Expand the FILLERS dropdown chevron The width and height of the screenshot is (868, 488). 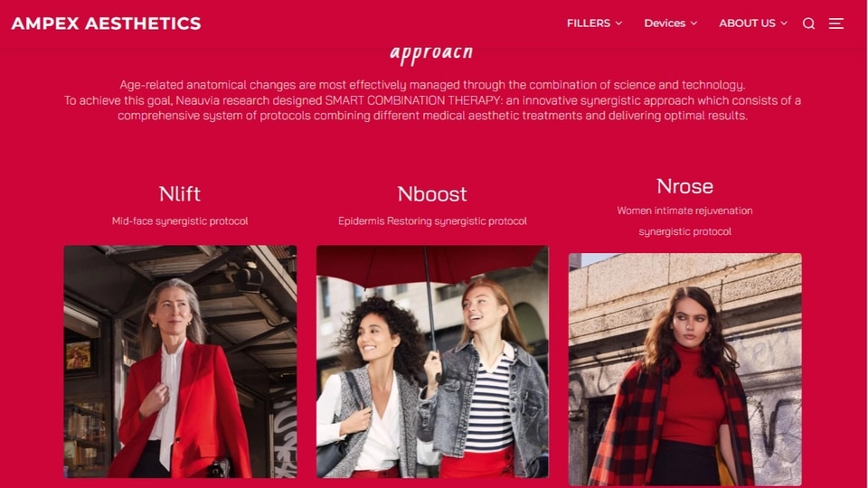618,23
